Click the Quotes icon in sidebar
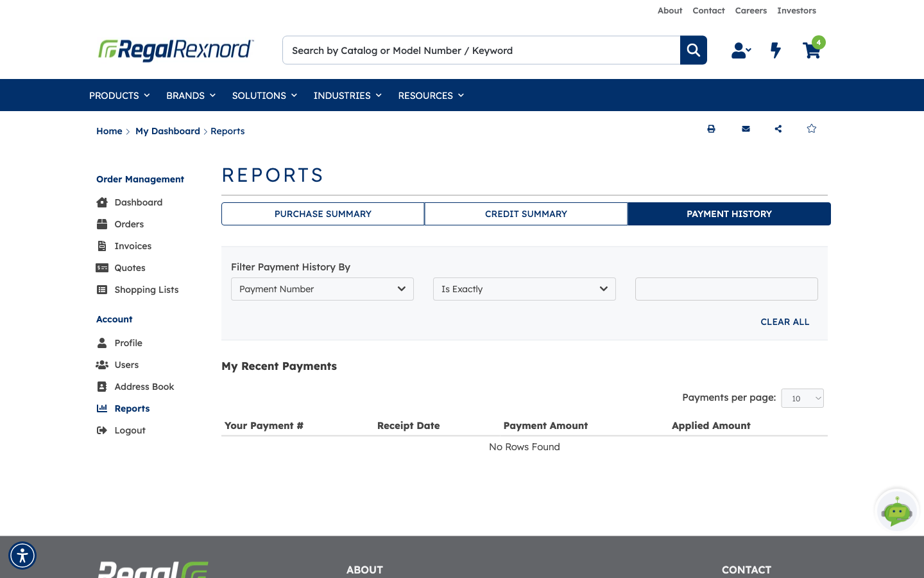The height and width of the screenshot is (578, 924). 102,268
